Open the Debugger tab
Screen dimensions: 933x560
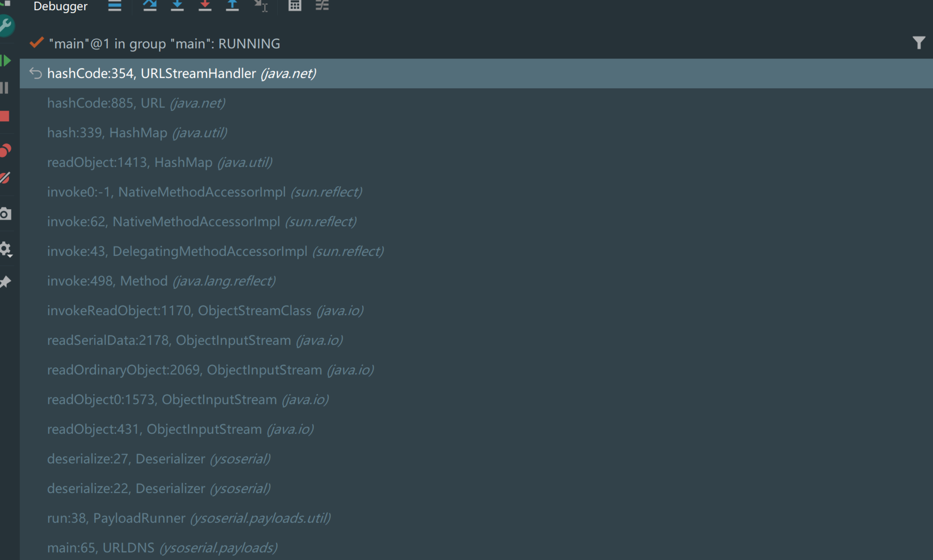click(60, 6)
